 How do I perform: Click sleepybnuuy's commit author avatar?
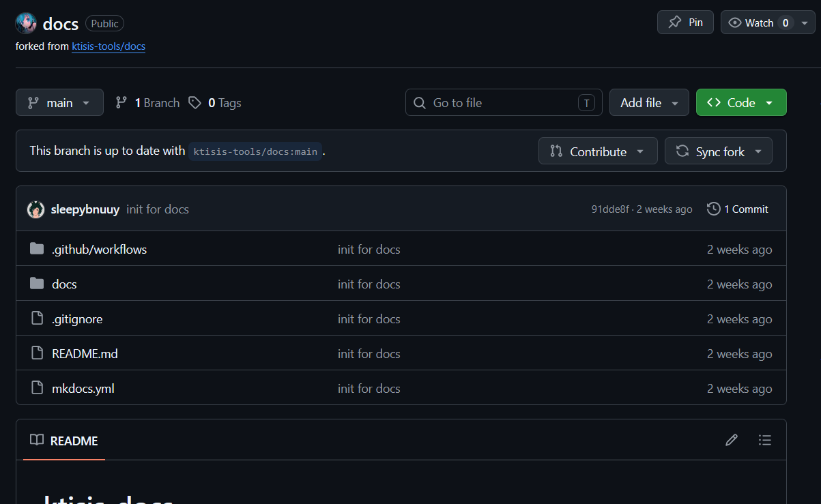click(36, 209)
